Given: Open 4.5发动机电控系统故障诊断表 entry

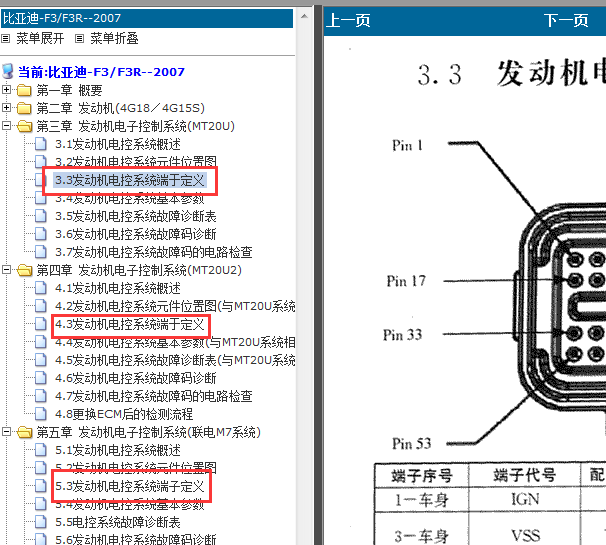Looking at the screenshot, I should 175,360.
